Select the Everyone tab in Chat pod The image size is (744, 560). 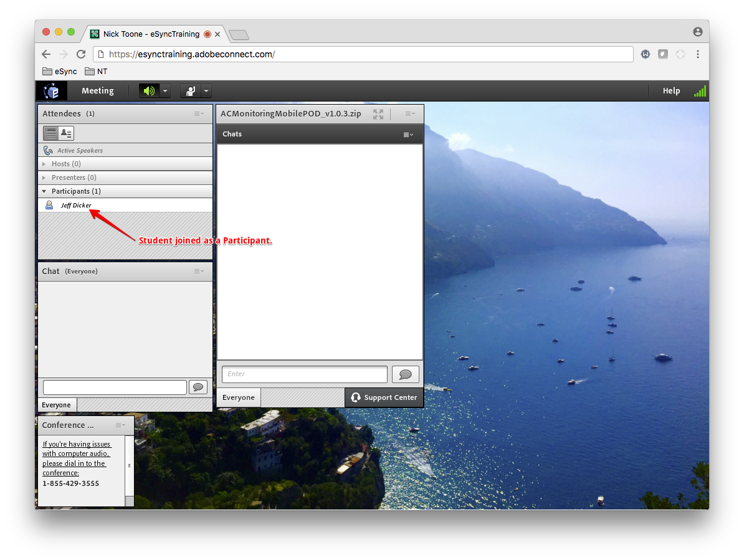coord(57,405)
